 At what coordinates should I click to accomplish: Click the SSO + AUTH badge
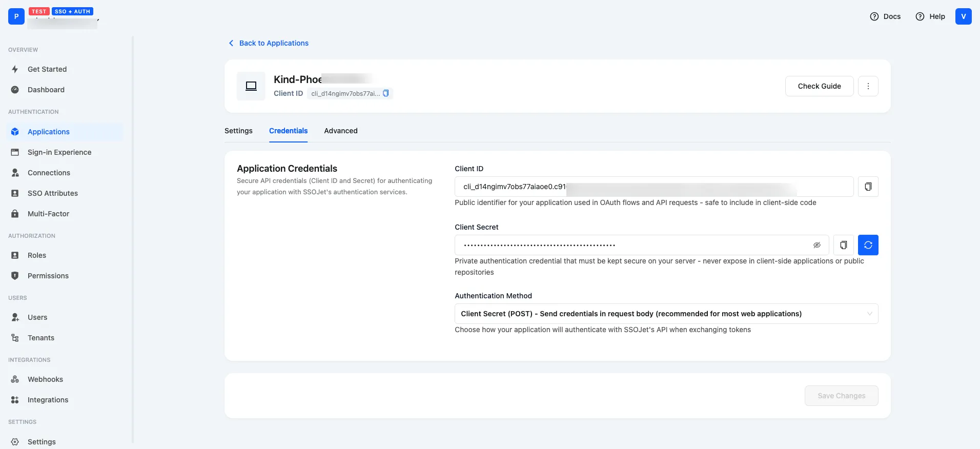pos(72,11)
